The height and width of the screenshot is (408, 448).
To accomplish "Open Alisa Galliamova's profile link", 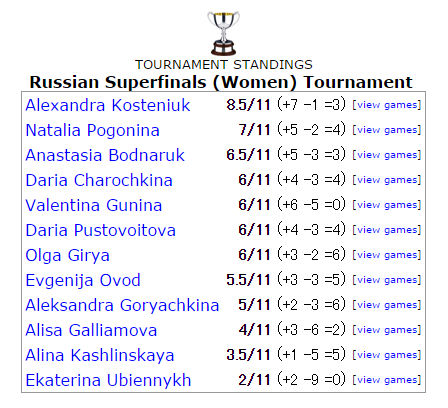I will [91, 330].
